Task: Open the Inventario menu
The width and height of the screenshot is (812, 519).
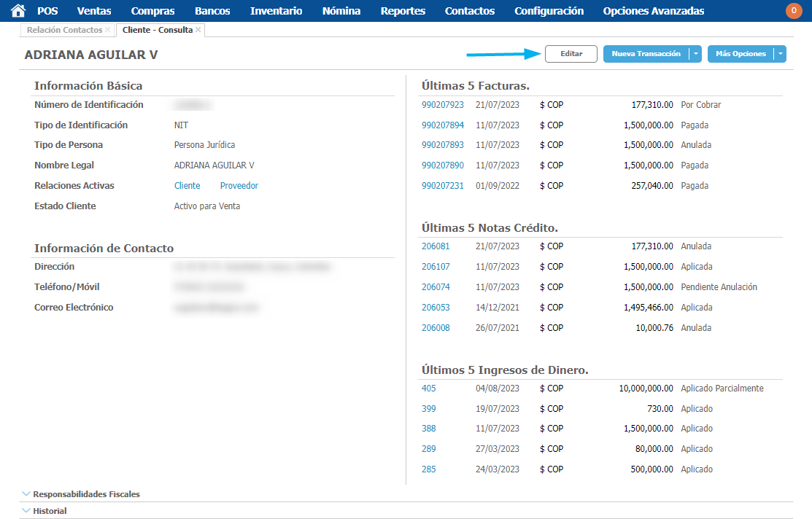Action: click(276, 11)
